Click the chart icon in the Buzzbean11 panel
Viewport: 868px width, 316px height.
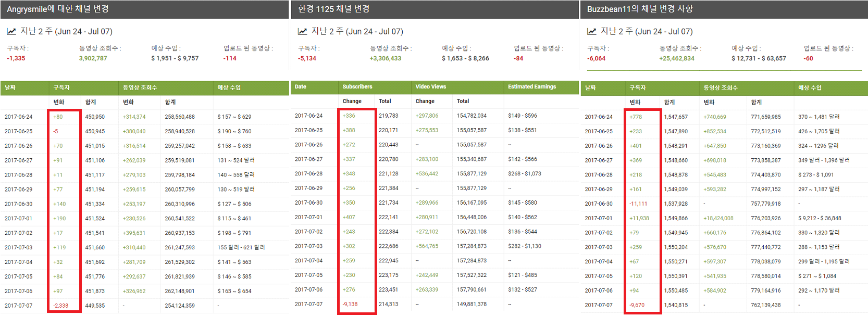coord(592,31)
